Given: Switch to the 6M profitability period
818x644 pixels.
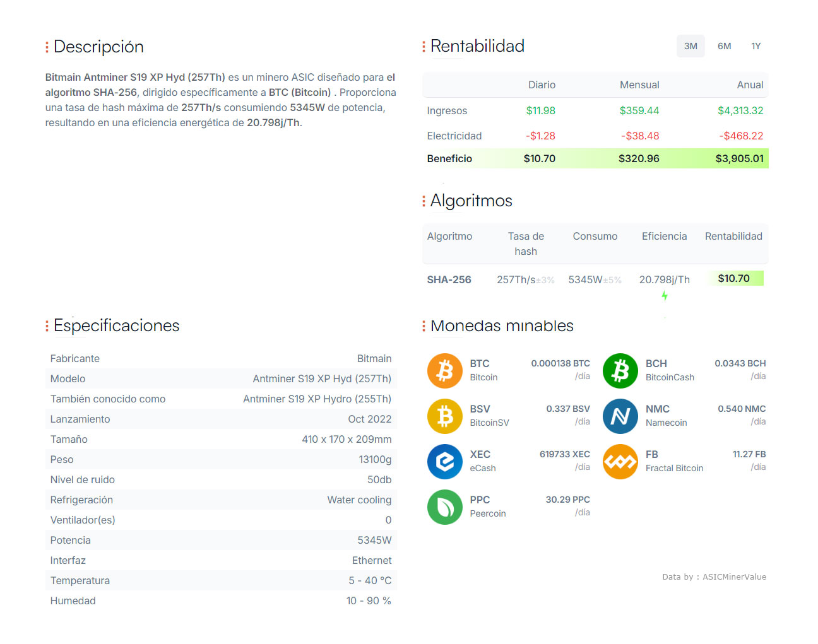Looking at the screenshot, I should pyautogui.click(x=724, y=46).
